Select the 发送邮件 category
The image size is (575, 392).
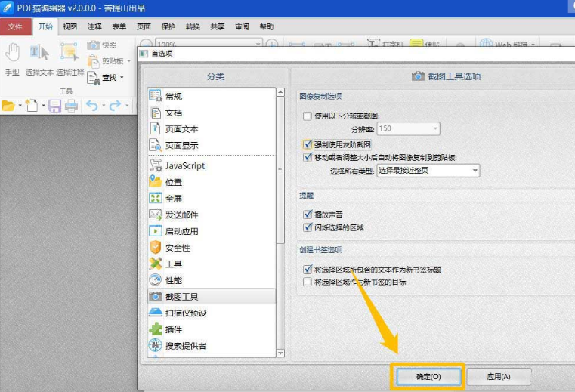[212, 215]
